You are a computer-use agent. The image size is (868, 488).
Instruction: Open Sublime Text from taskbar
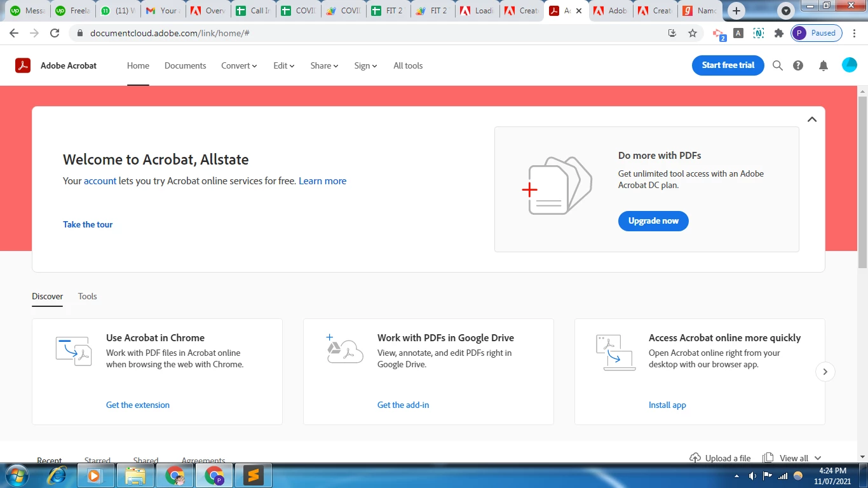[x=254, y=475]
